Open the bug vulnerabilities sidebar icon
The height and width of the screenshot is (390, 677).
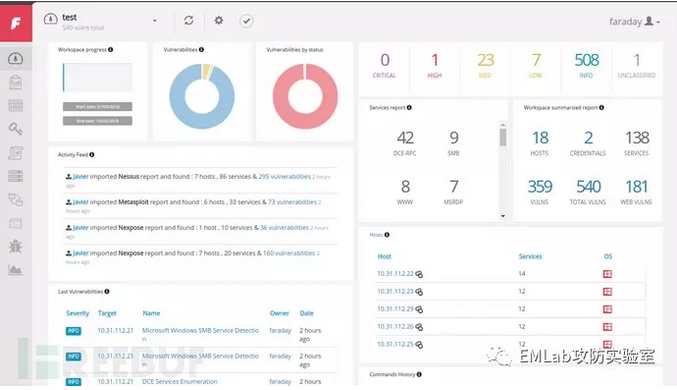(16, 246)
